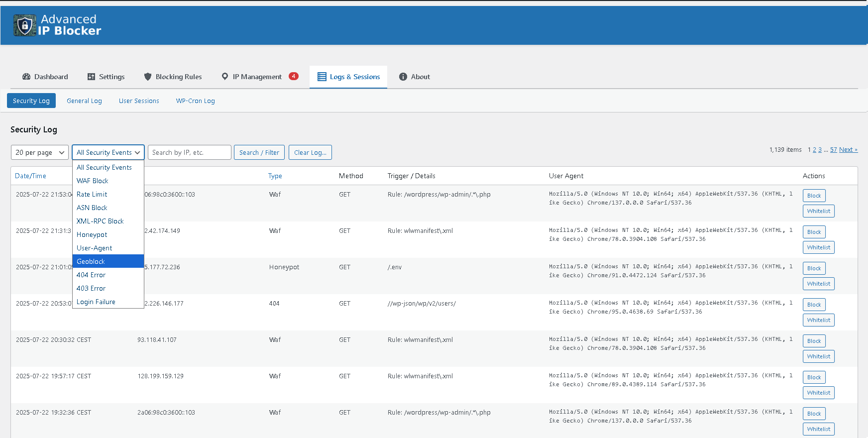Image resolution: width=868 pixels, height=438 pixels.
Task: Focus the Search by IP field
Action: click(x=190, y=152)
